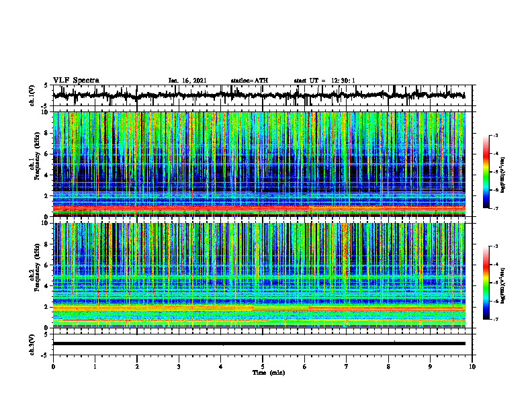Click the "-4" label on upper colorbar
Image resolution: width=532 pixels, height=411 pixels.
click(495, 154)
